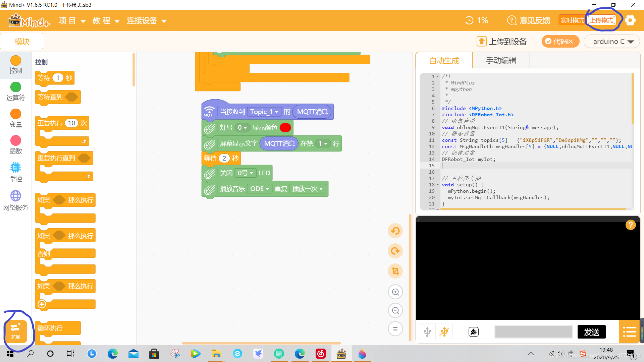Click the code editor horizontal scrollbar
Screen dimensions: 644x362
point(533,209)
